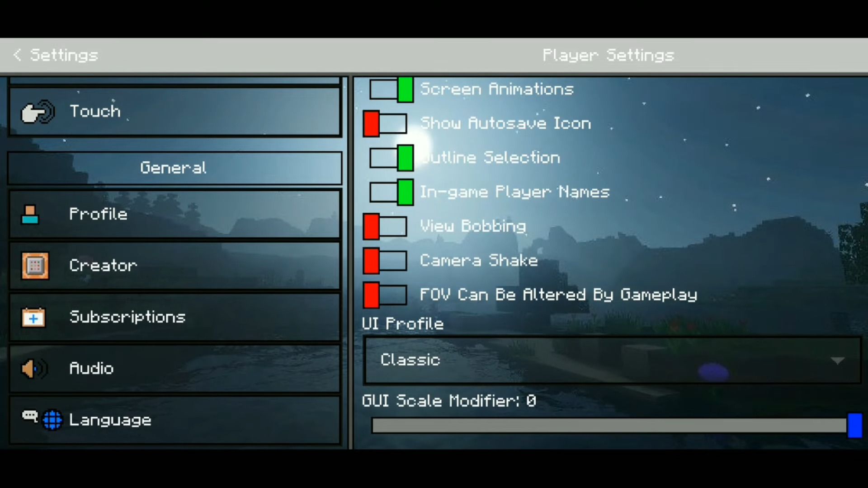Open the Audio settings panel
Image resolution: width=868 pixels, height=488 pixels.
click(x=174, y=368)
